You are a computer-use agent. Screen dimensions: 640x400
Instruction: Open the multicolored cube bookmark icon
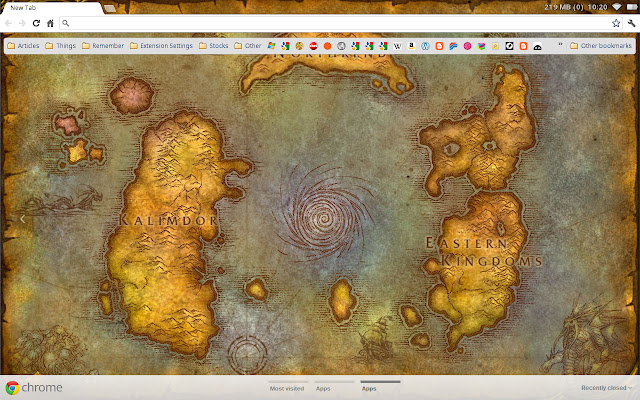pos(481,46)
